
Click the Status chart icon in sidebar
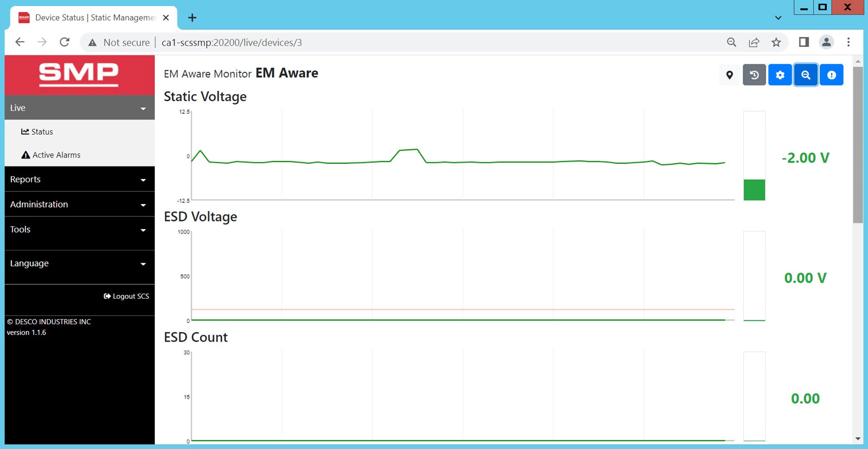click(25, 131)
